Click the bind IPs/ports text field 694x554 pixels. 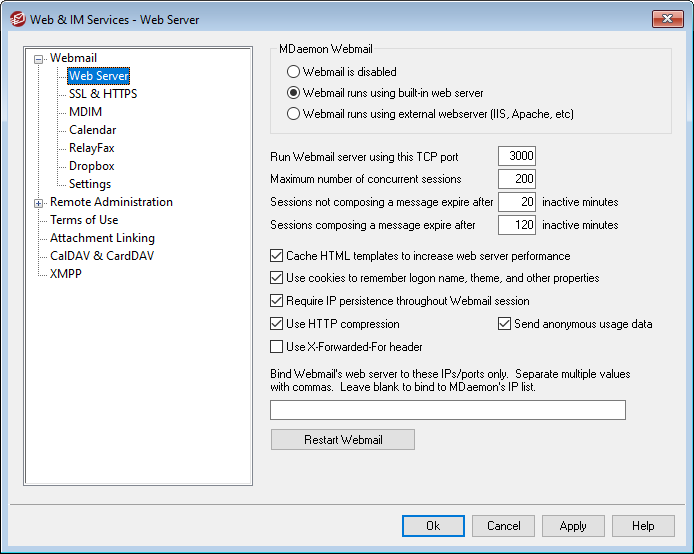pyautogui.click(x=447, y=410)
